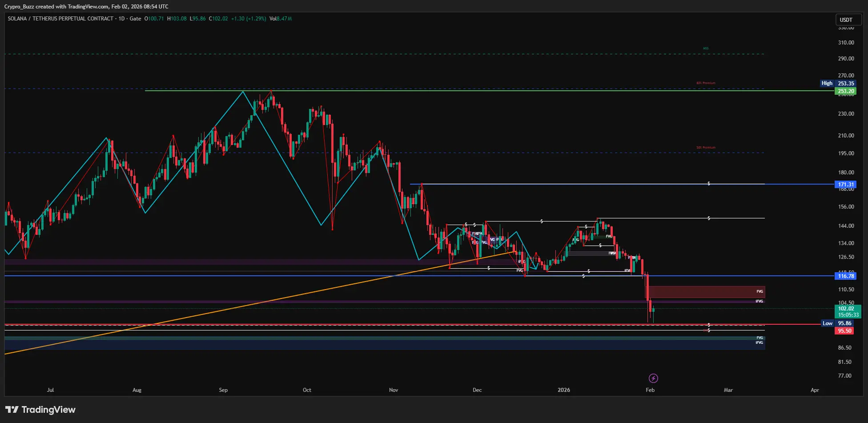868x423 pixels.
Task: Click the current price 102.02 label
Action: coord(846,308)
